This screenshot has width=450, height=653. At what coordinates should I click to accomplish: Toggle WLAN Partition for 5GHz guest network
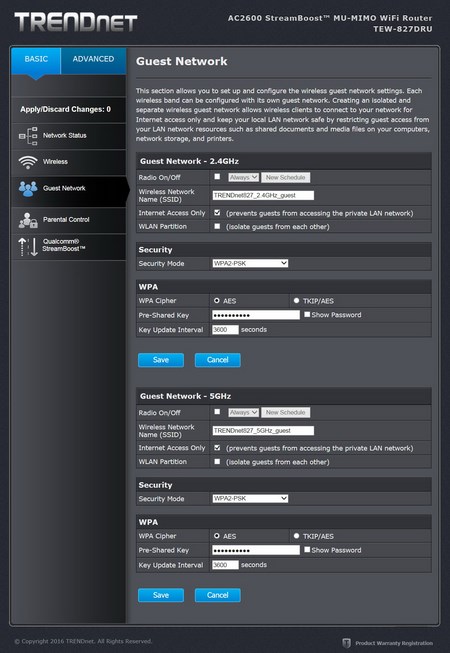(x=217, y=461)
